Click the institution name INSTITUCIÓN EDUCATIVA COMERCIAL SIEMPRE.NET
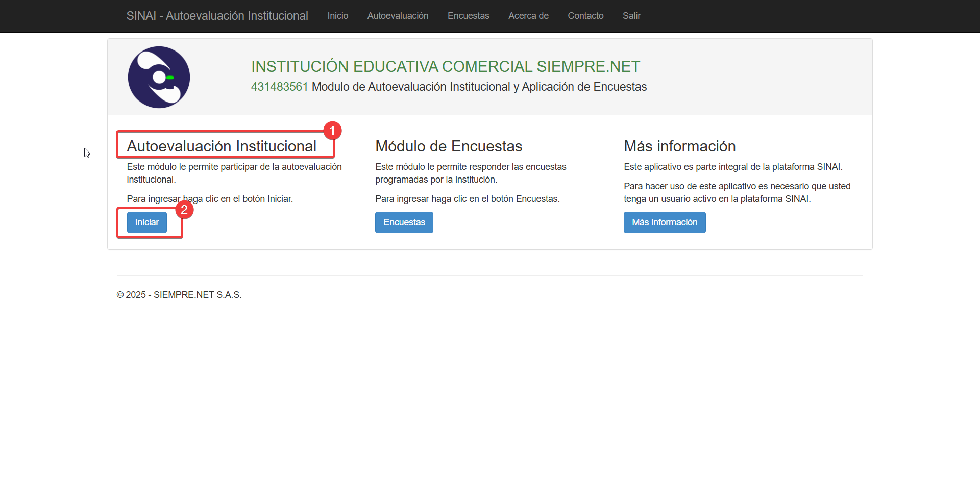The width and height of the screenshot is (980, 482). (x=446, y=66)
